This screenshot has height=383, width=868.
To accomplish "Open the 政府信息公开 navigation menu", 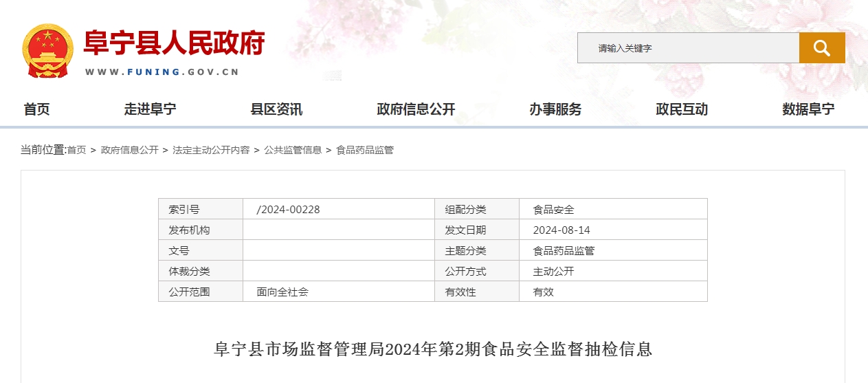I will 416,109.
